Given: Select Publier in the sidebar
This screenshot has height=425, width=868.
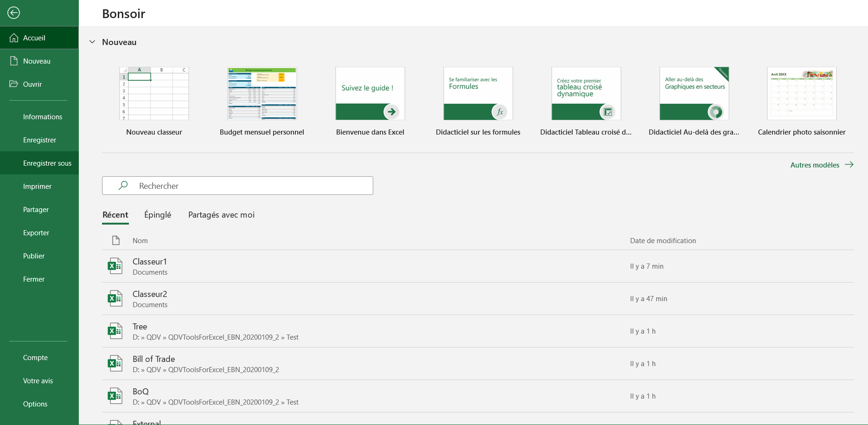Looking at the screenshot, I should click(39, 256).
